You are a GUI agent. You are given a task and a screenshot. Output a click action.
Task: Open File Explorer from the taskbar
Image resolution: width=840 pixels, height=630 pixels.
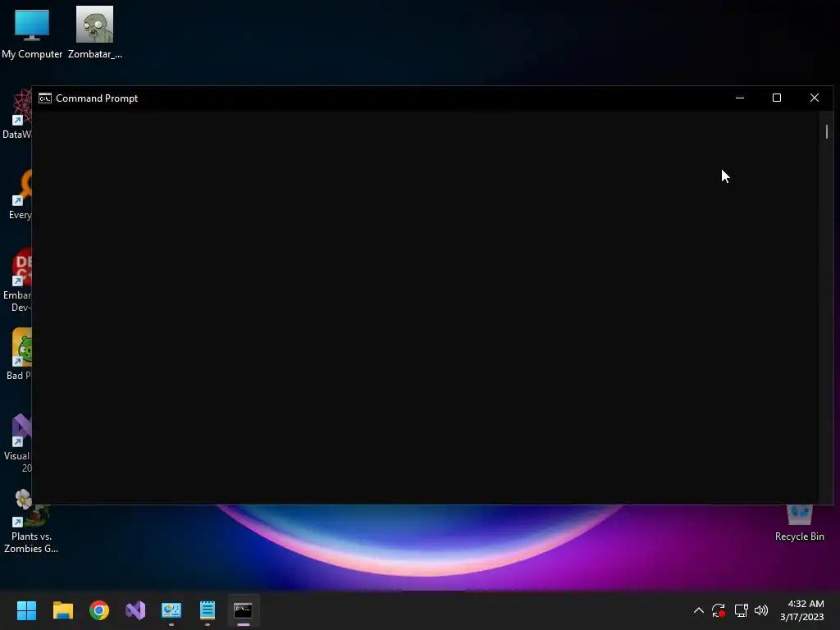coord(62,610)
